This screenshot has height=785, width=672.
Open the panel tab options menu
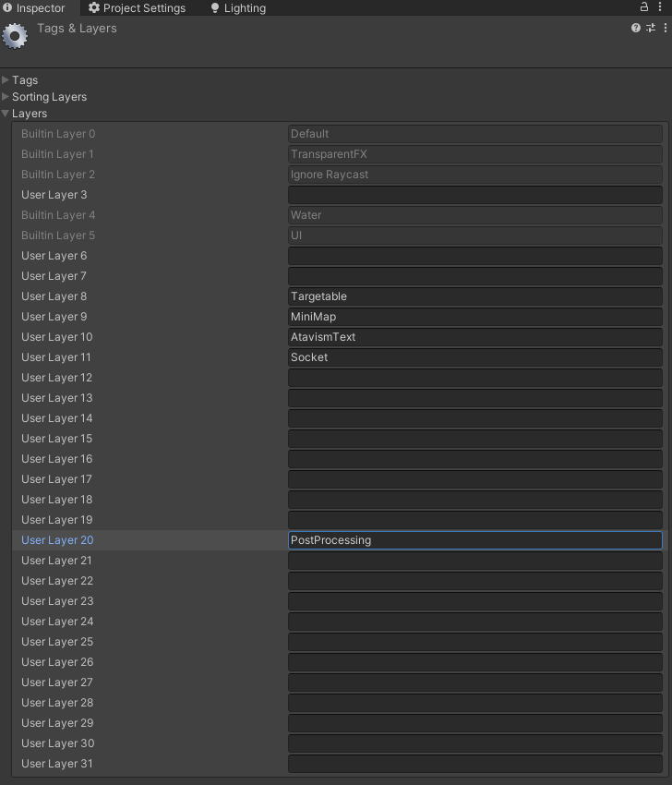661,7
